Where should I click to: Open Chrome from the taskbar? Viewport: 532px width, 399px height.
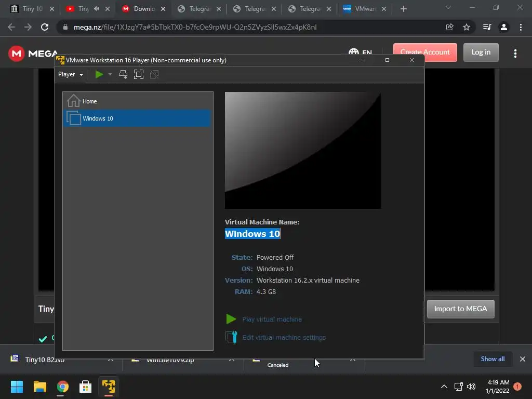63,387
